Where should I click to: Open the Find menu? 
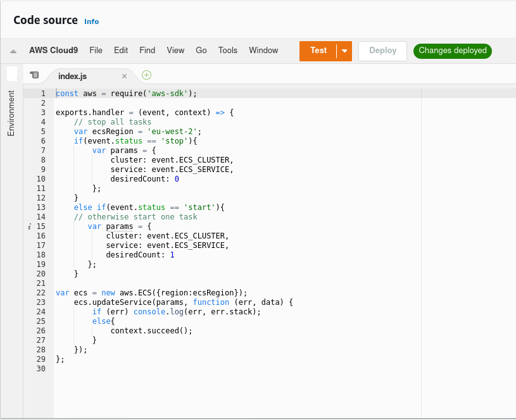[x=147, y=51]
